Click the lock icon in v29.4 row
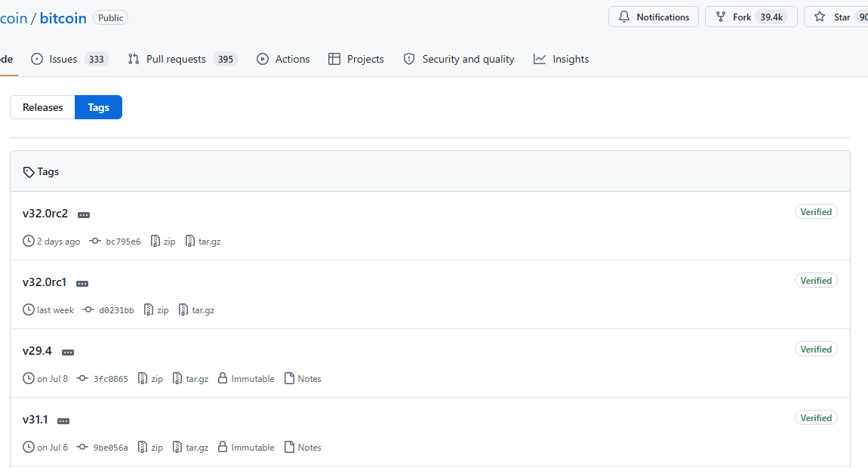868x468 pixels. 223,378
